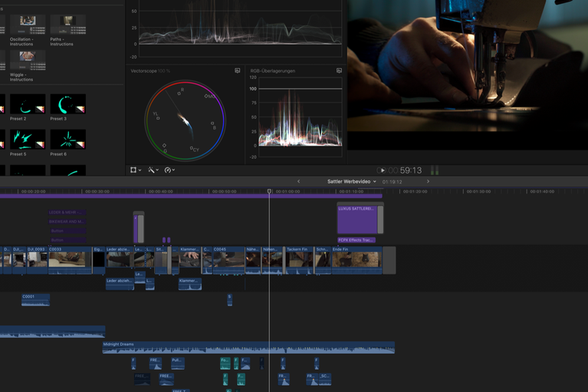Viewport: 588px width, 392px height.
Task: Open the Retime speedometer pop-up menu
Action: pos(169,170)
